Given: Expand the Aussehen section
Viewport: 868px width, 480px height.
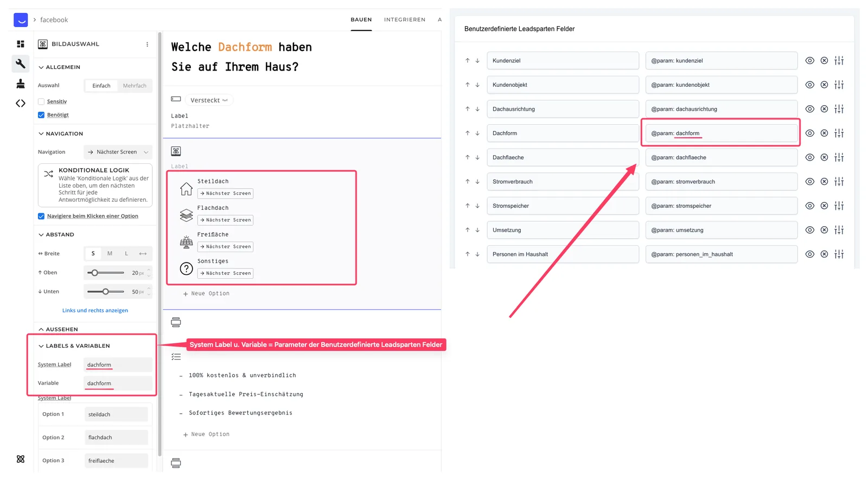Looking at the screenshot, I should point(58,329).
